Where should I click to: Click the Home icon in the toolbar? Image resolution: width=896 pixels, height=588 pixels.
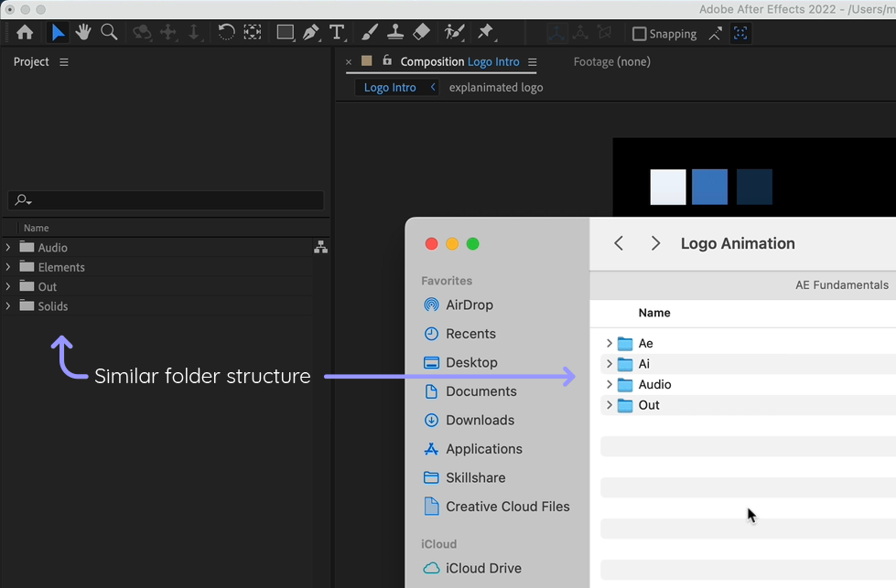click(25, 32)
